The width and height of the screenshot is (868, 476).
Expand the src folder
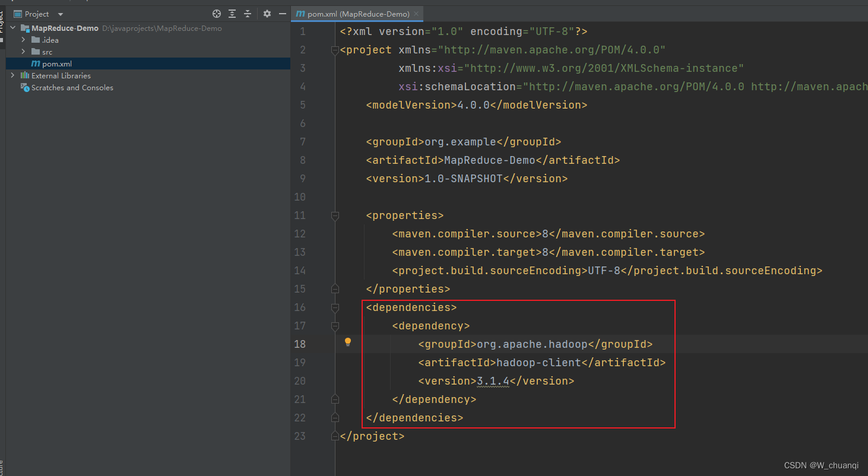point(23,52)
